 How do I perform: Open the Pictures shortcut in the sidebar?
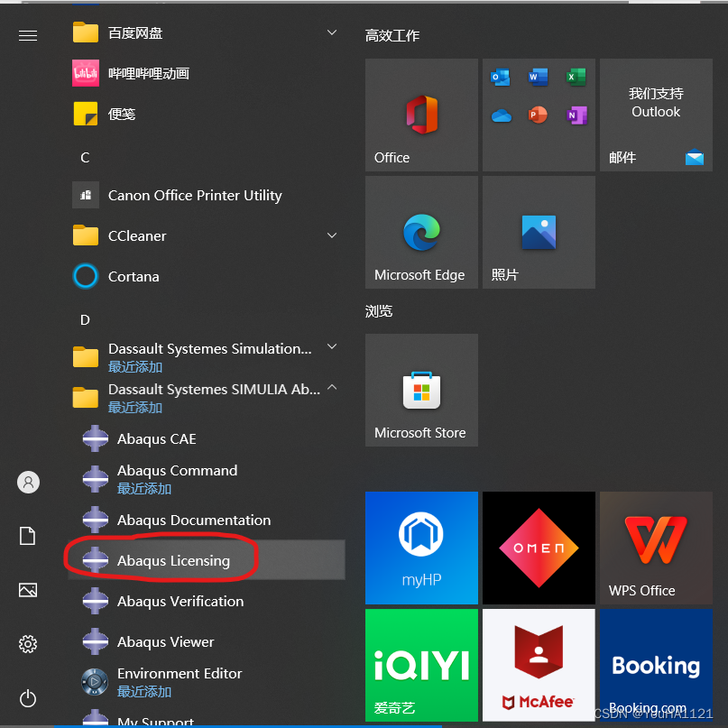tap(28, 590)
